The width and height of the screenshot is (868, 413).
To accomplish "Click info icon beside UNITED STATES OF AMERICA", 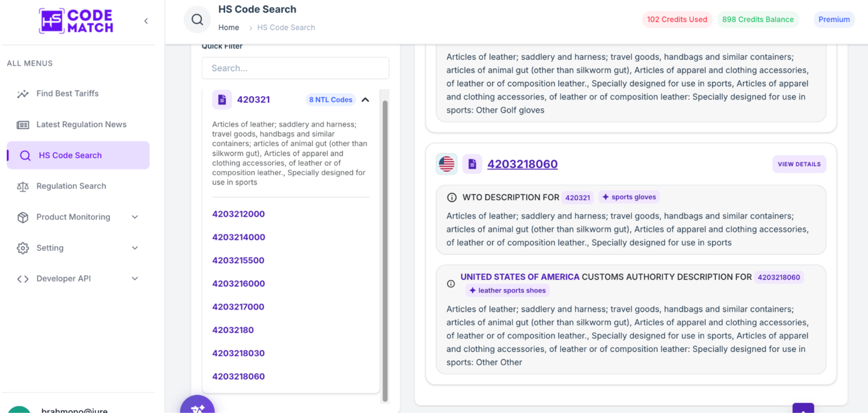I will (x=451, y=284).
